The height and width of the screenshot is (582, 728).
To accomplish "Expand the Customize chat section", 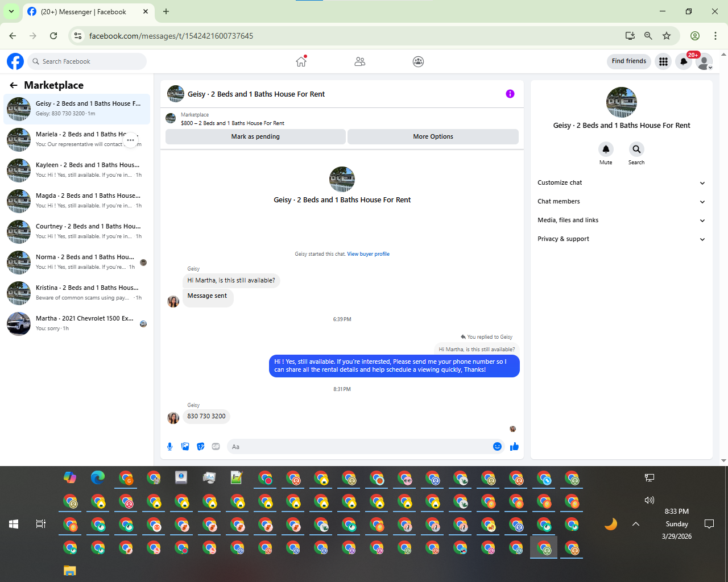I will point(622,182).
